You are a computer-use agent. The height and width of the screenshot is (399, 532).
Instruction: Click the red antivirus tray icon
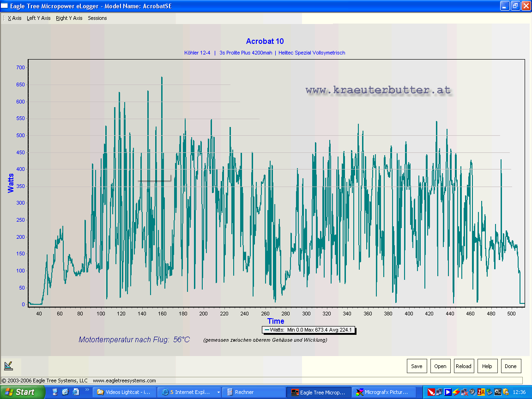click(x=431, y=392)
